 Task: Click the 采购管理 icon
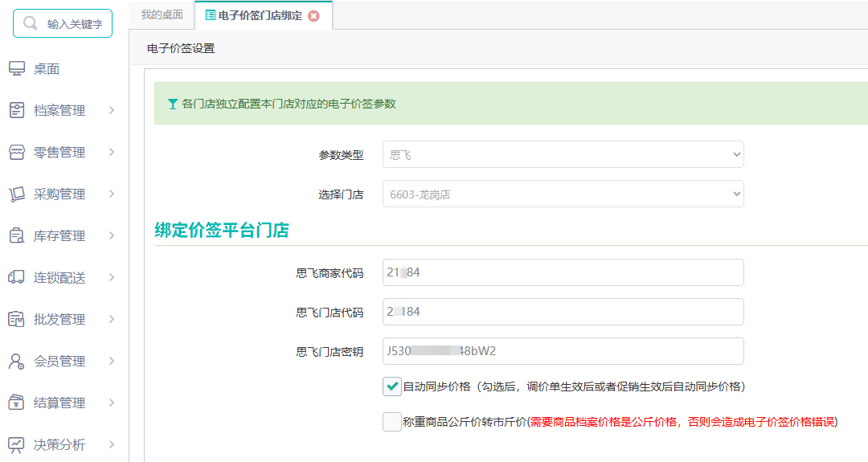coord(17,194)
